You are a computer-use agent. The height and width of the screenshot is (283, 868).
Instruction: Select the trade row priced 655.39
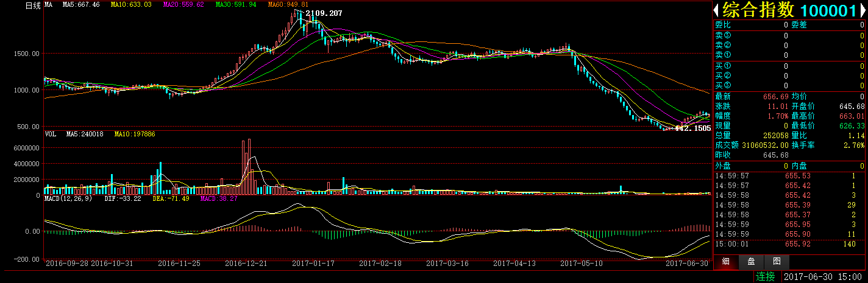(x=789, y=205)
